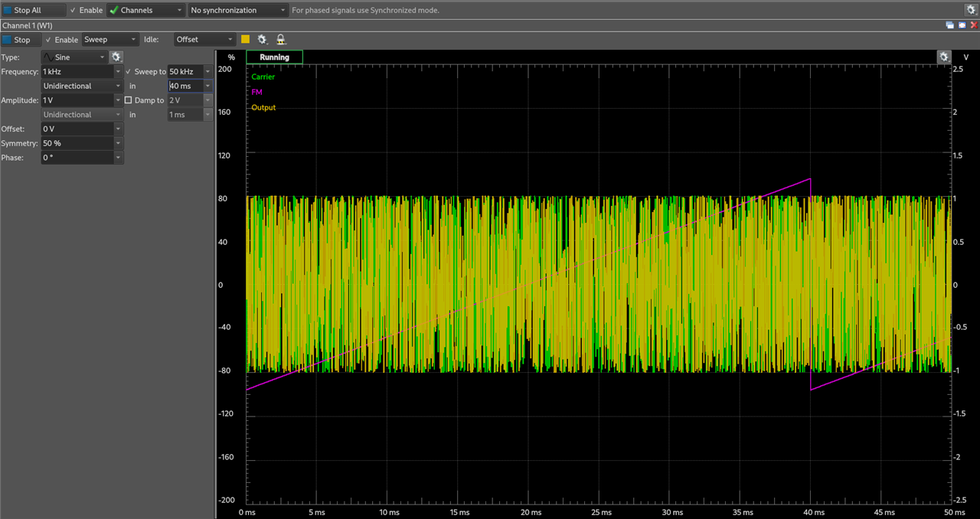This screenshot has width=980, height=519.
Task: Toggle the Channel 1 Enable checkbox
Action: pos(49,40)
